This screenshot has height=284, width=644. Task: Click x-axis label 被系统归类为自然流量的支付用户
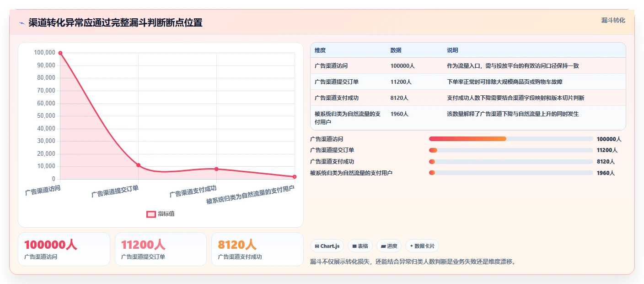[x=250, y=195]
